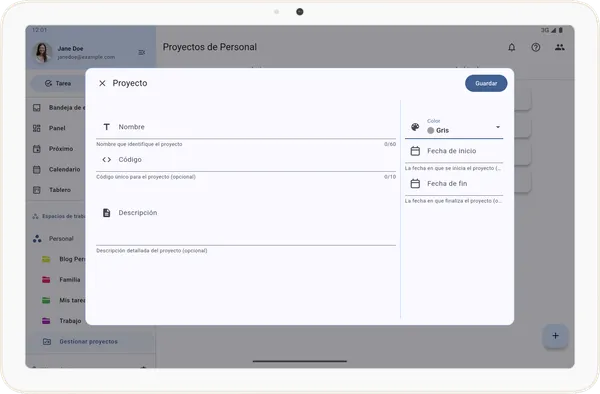Click the Bandeja de entrada inbox icon
The image size is (600, 394).
click(37, 108)
